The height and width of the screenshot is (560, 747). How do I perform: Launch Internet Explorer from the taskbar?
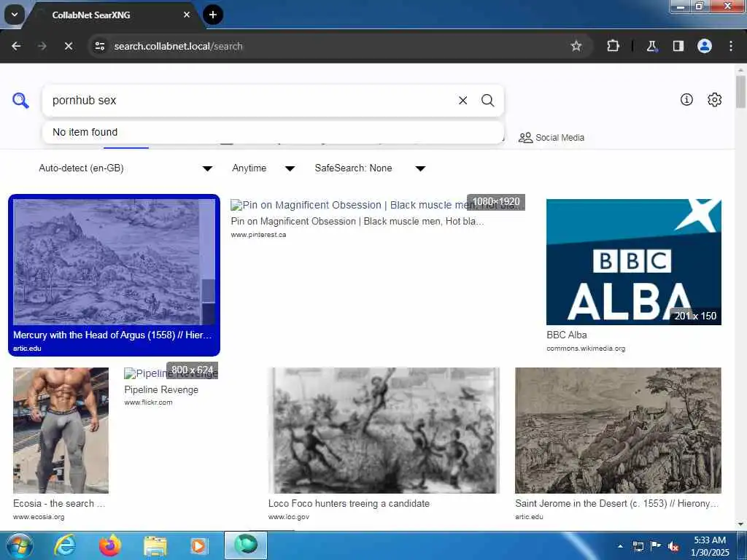pyautogui.click(x=65, y=545)
